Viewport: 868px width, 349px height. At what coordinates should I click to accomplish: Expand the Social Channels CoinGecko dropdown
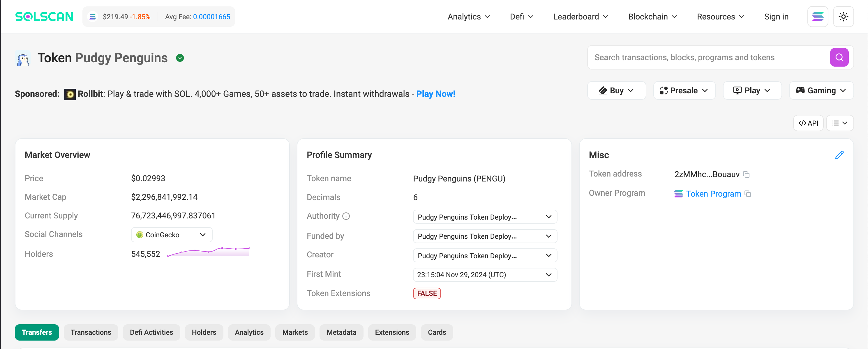point(172,235)
